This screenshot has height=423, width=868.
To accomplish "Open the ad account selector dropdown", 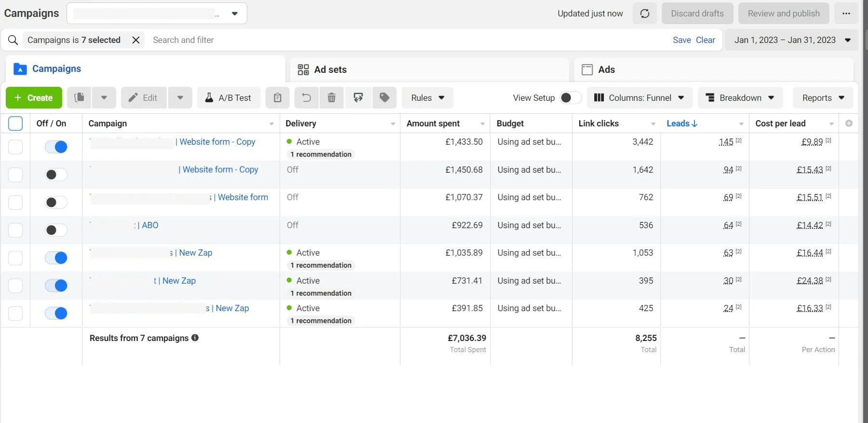I will tap(157, 14).
